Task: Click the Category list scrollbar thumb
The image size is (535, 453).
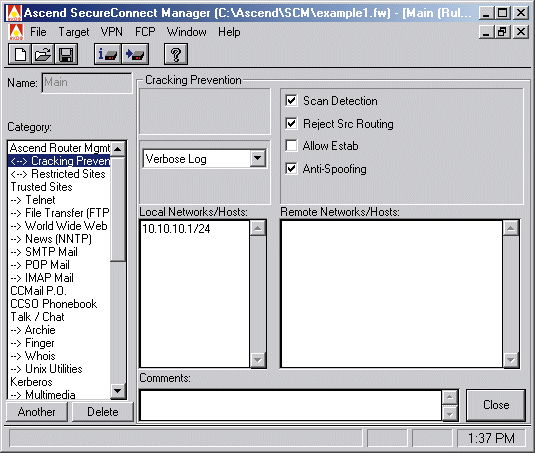Action: click(118, 209)
